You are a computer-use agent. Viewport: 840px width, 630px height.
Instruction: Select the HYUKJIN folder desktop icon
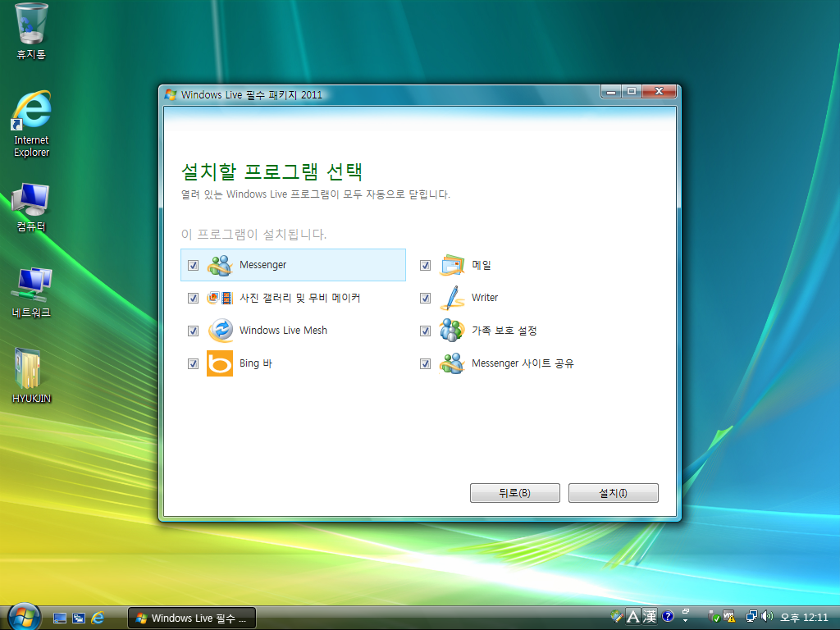(x=32, y=376)
